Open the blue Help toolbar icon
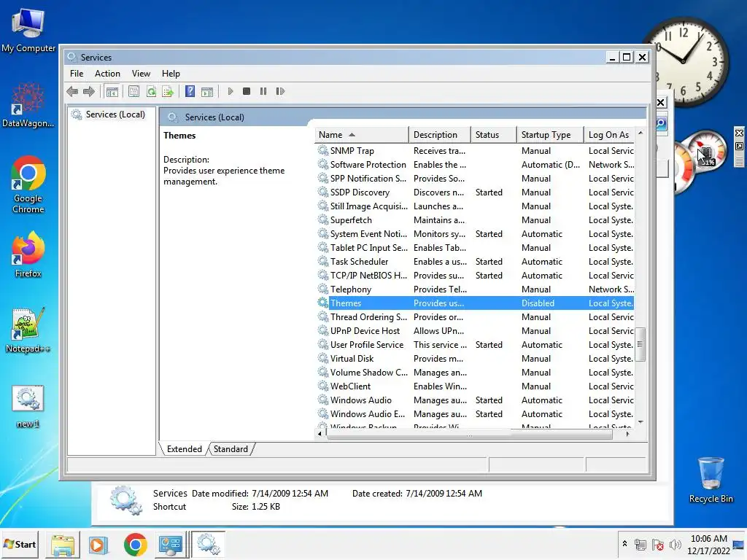Viewport: 747px width, 560px height. [190, 91]
